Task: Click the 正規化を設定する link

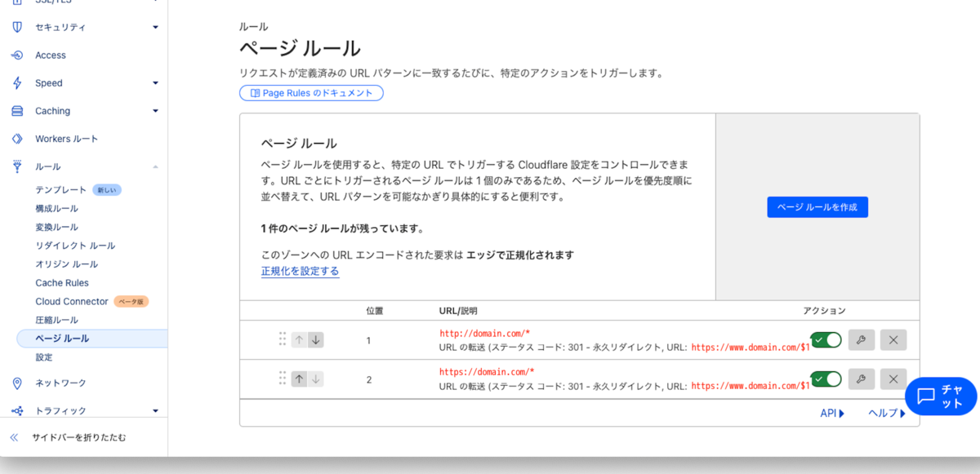Action: coord(300,271)
